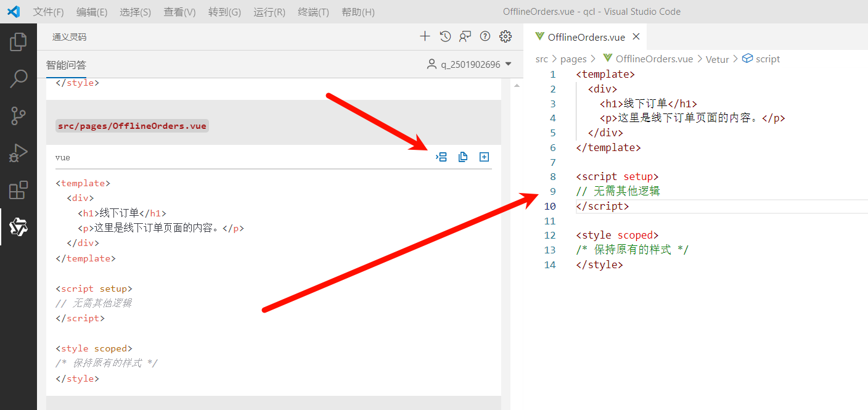Start a new chat with plus icon

[425, 36]
